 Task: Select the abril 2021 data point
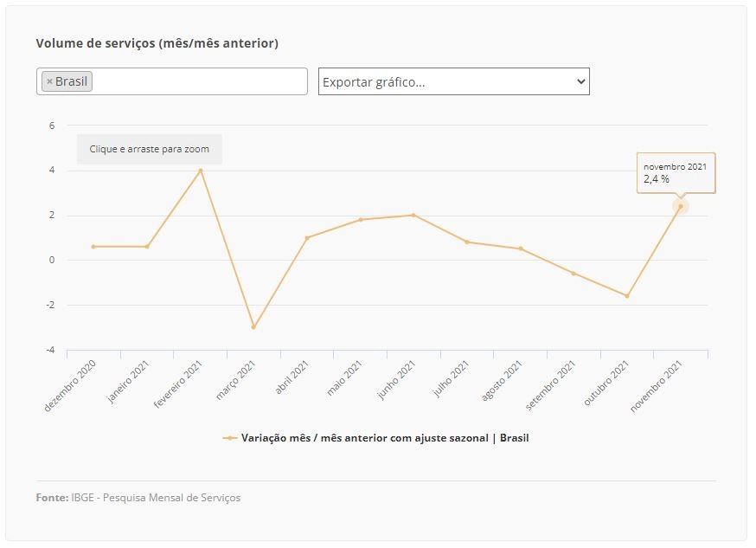(307, 238)
